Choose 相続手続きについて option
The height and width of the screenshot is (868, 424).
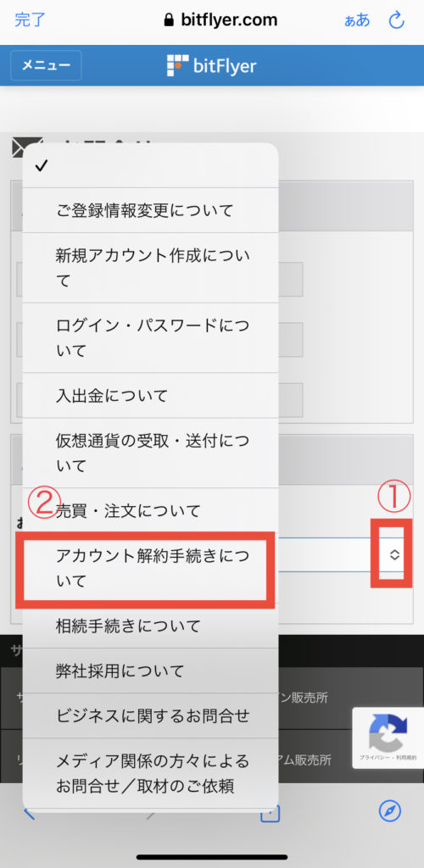tap(151, 626)
